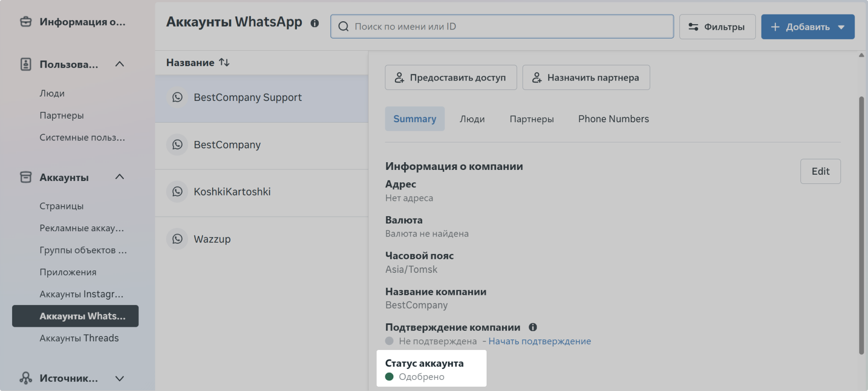This screenshot has height=391, width=868.
Task: Click the search by name or ID field
Action: click(x=502, y=27)
